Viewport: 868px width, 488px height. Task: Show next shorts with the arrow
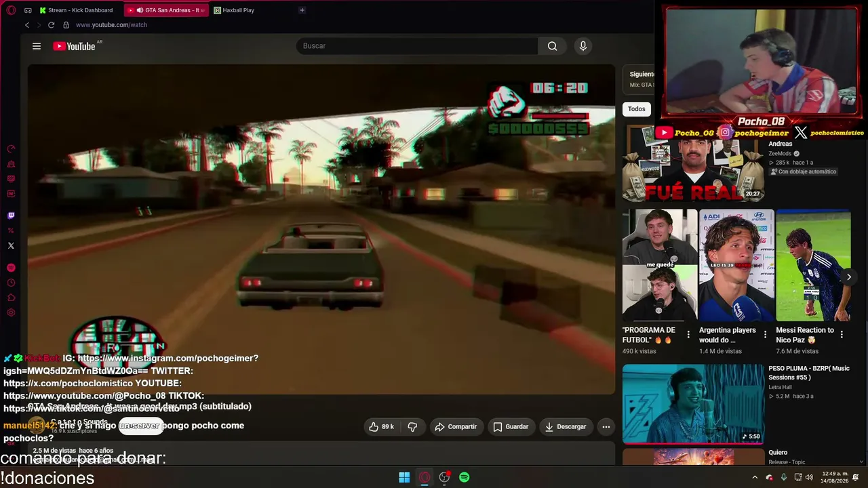(849, 277)
